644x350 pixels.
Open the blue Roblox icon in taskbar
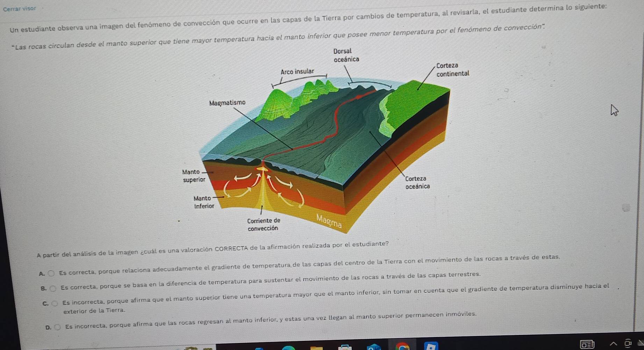click(x=431, y=346)
